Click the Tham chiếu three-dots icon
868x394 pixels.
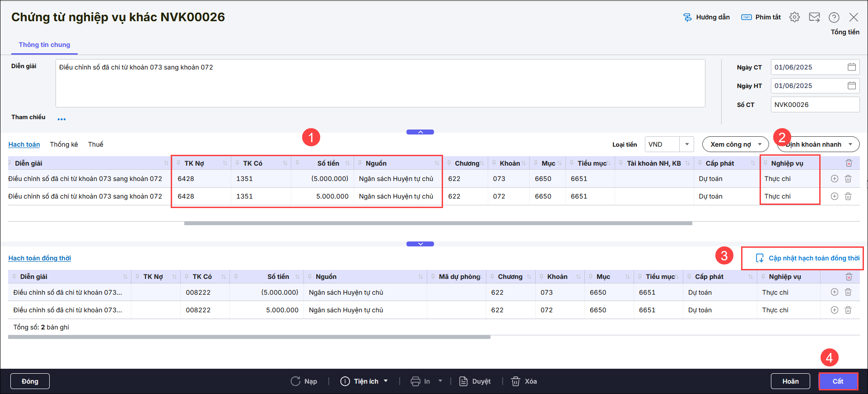pos(61,119)
